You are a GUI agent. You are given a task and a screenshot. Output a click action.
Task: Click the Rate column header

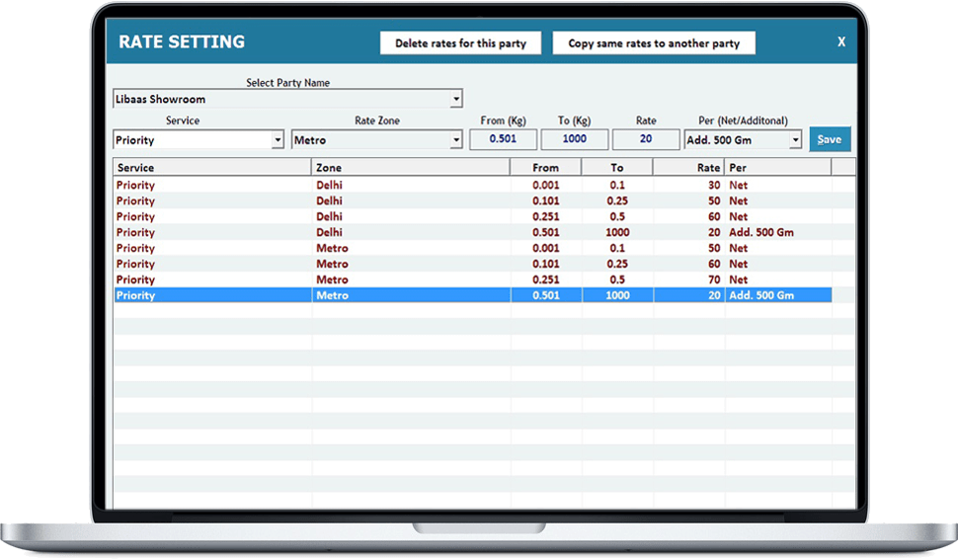coord(688,167)
